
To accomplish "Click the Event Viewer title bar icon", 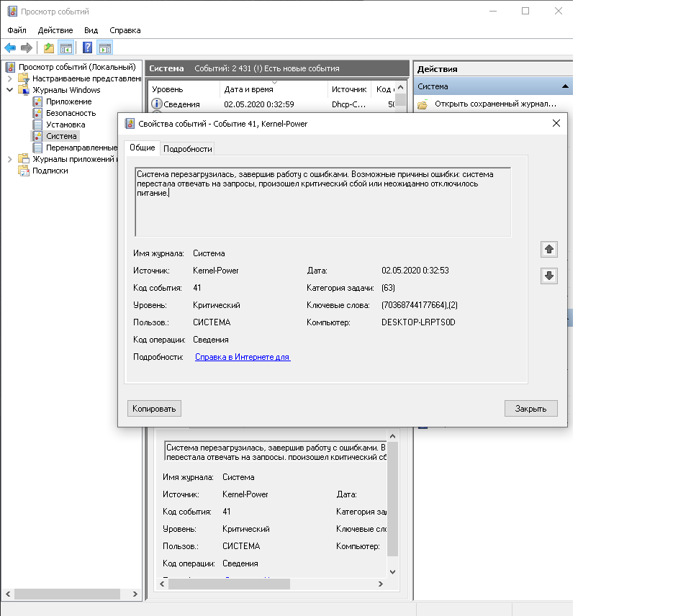I will [x=12, y=12].
